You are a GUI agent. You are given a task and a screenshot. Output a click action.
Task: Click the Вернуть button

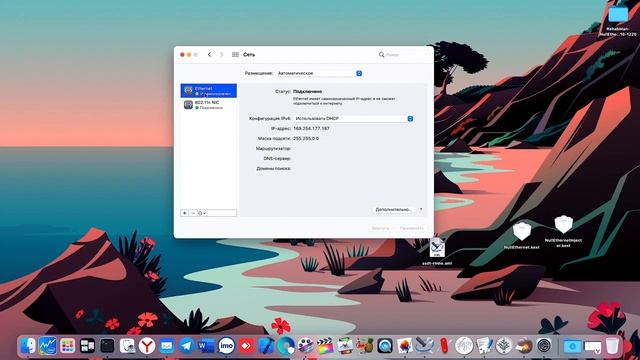380,228
